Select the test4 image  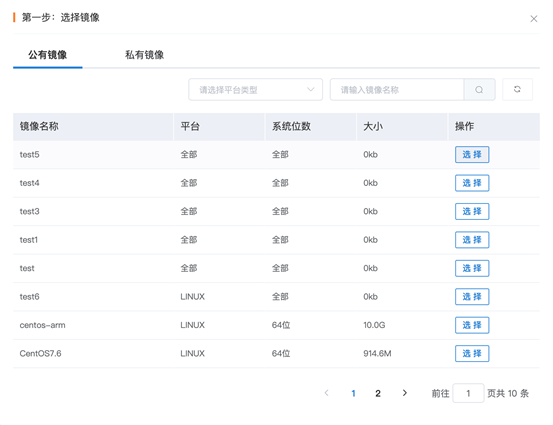coord(472,183)
